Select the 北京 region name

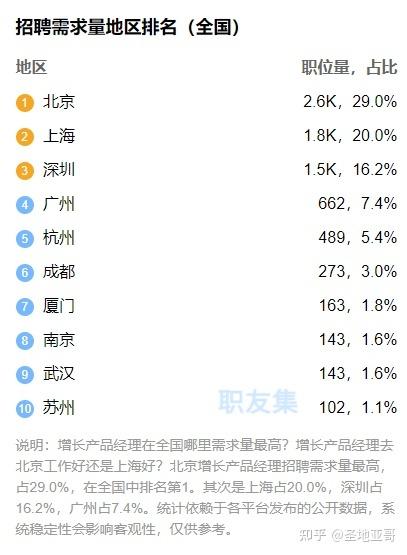[59, 102]
